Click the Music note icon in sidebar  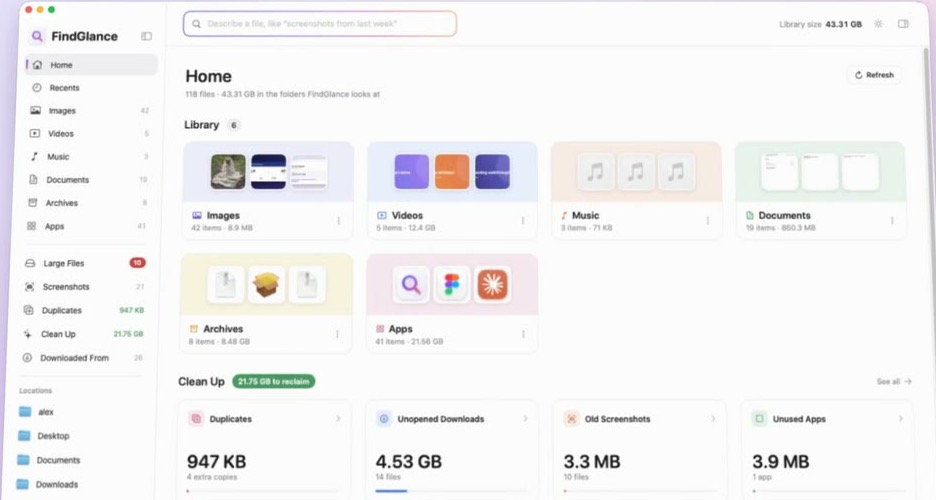tap(35, 156)
